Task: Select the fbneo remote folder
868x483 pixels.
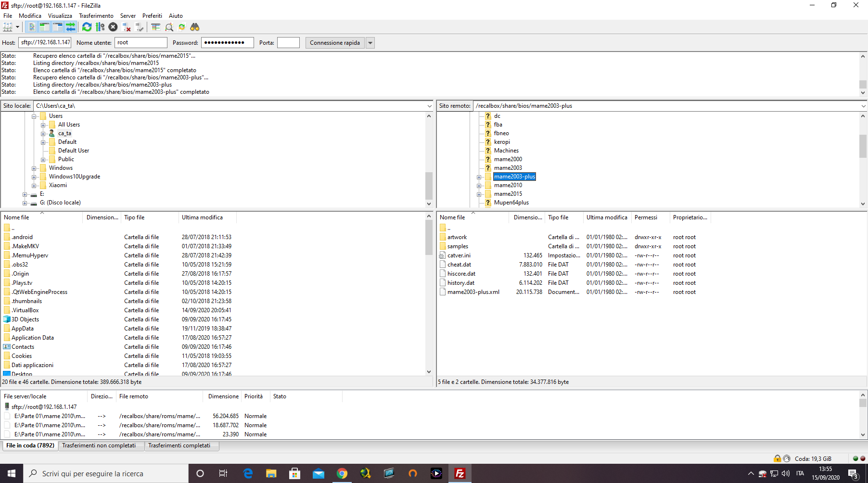Action: click(x=501, y=133)
